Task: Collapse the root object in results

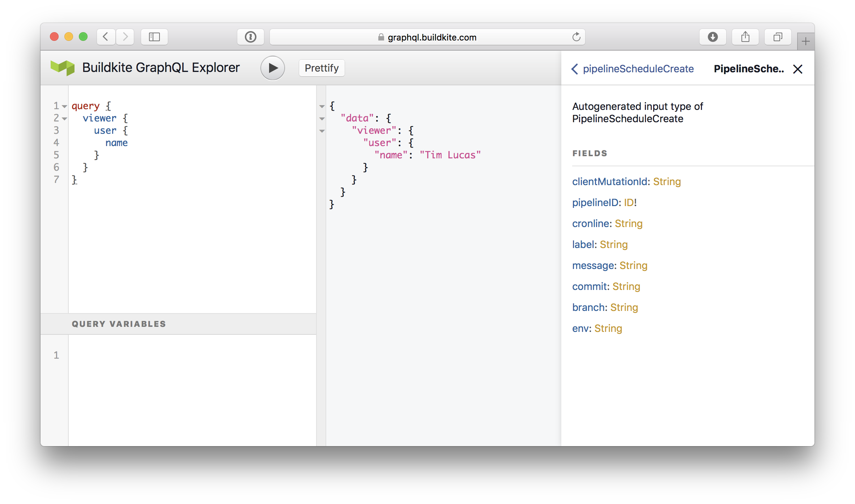Action: pyautogui.click(x=322, y=106)
